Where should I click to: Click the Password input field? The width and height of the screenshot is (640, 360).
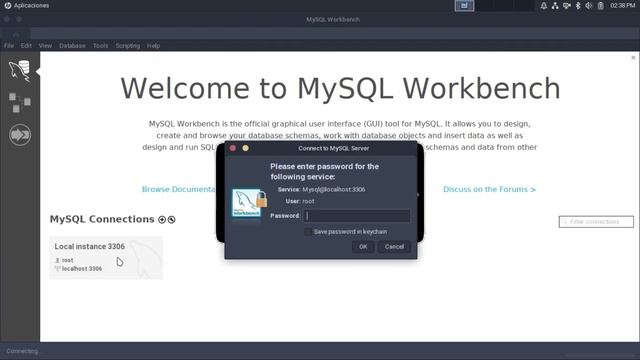click(x=357, y=216)
